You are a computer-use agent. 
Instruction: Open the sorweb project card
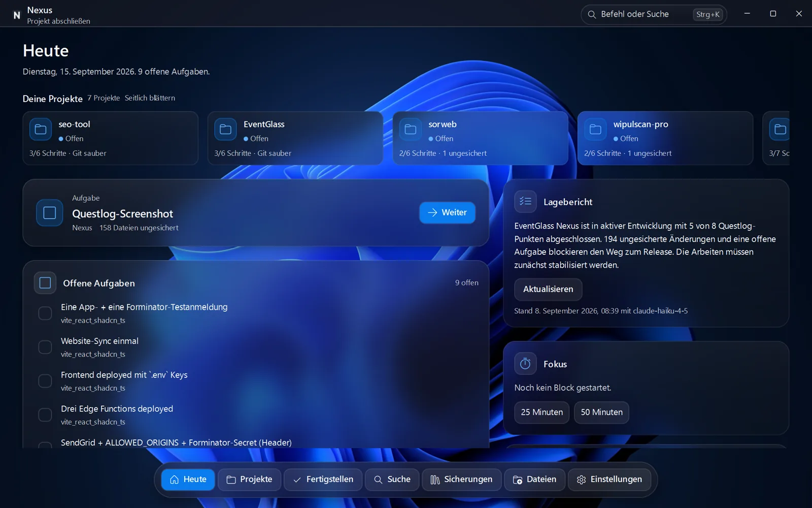click(x=480, y=138)
